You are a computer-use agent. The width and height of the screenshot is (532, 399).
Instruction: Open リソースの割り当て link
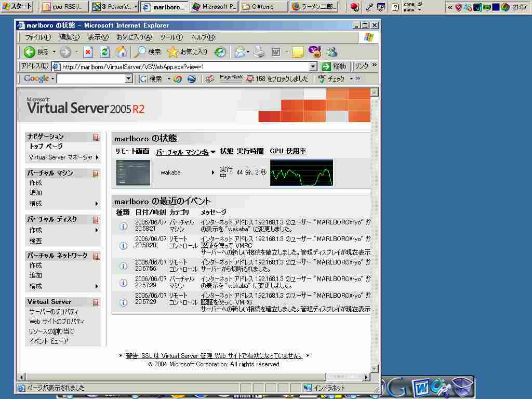(51, 331)
